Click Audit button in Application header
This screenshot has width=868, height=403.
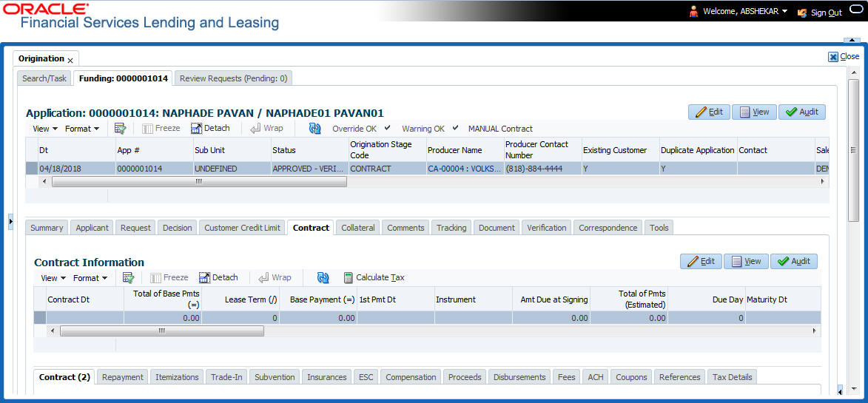pyautogui.click(x=802, y=112)
